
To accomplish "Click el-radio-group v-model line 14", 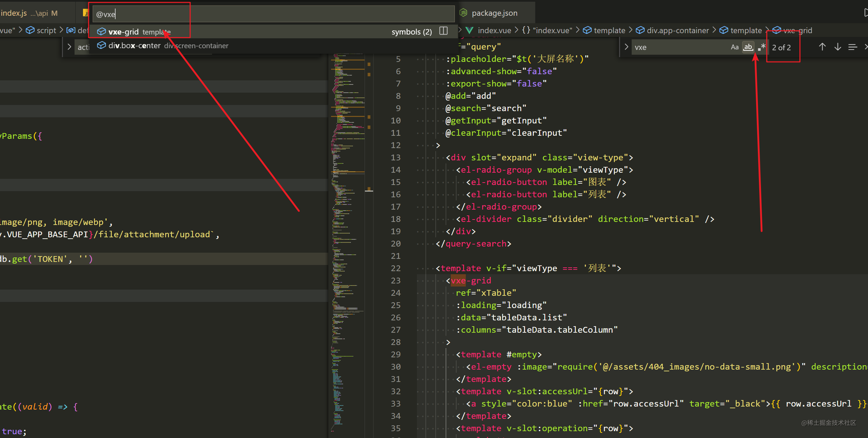I will 544,170.
